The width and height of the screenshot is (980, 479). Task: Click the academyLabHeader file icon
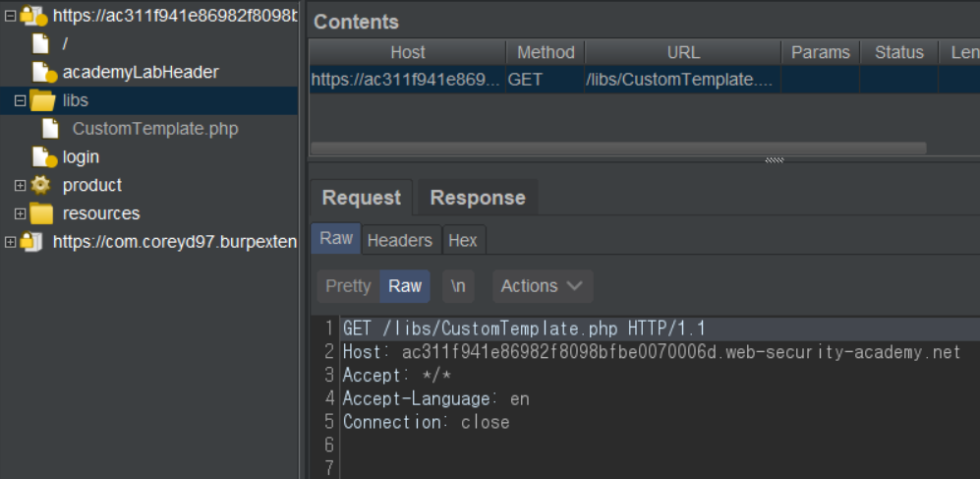pos(43,72)
